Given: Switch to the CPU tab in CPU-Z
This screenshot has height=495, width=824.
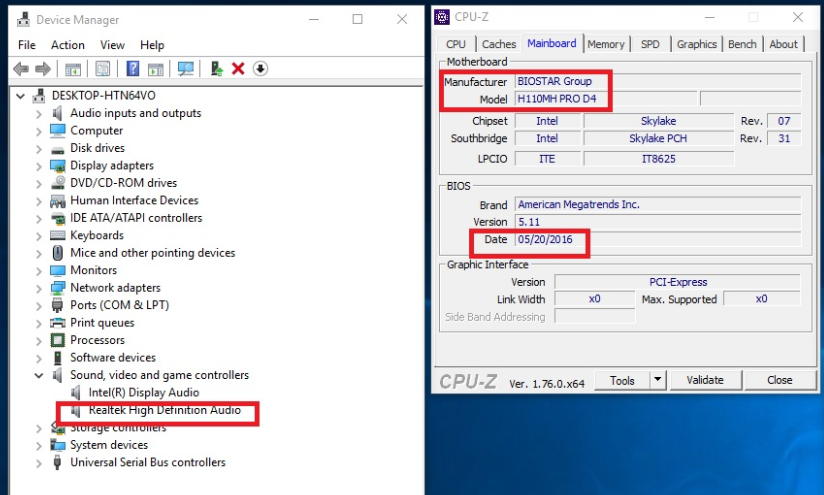Looking at the screenshot, I should [x=456, y=44].
